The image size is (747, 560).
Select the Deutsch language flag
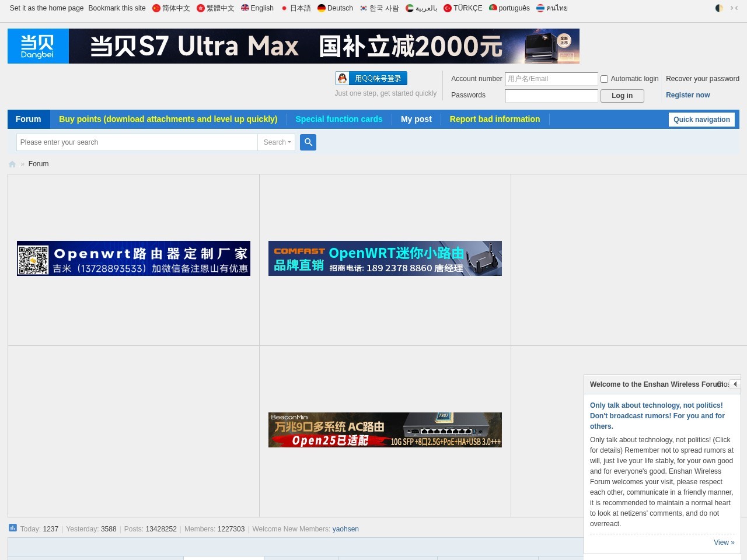(x=322, y=8)
